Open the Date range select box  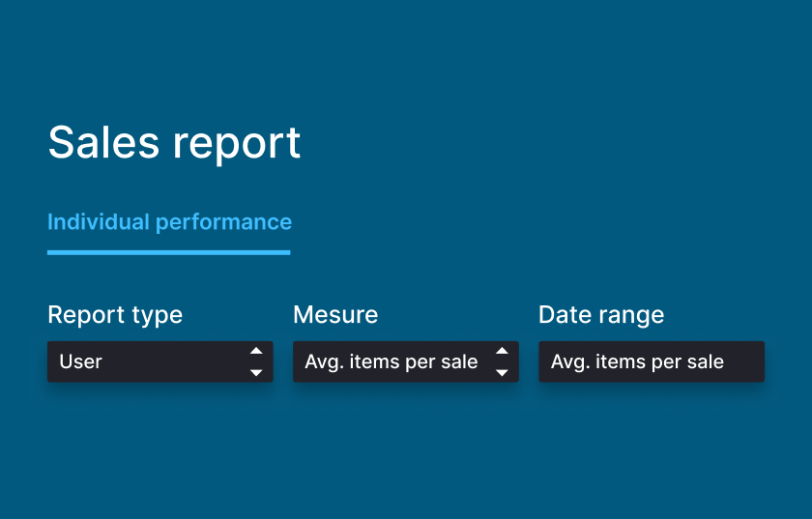651,361
